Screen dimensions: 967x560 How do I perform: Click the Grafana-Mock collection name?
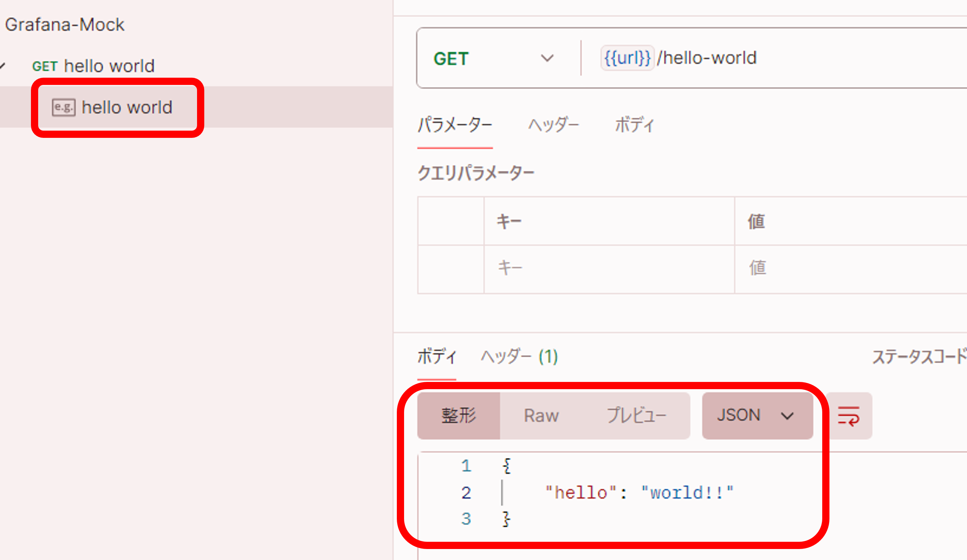(64, 24)
